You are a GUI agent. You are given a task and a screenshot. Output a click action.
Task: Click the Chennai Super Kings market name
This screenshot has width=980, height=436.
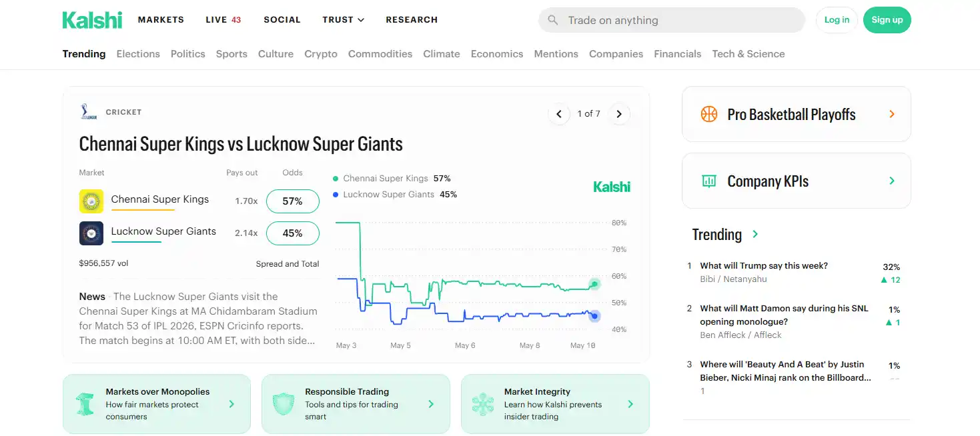[x=160, y=199]
